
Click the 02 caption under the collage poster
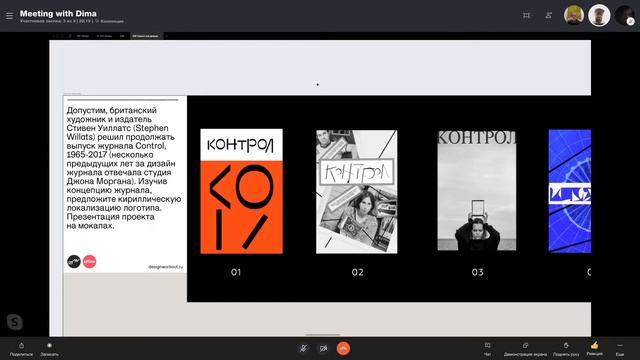[358, 272]
